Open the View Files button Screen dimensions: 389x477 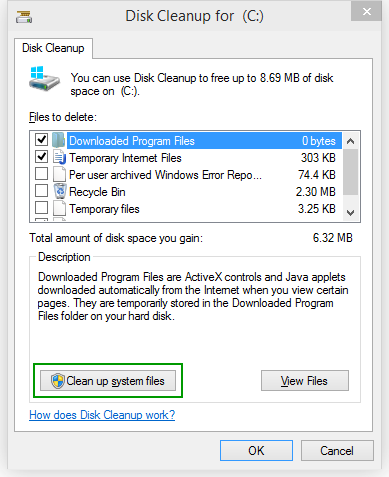click(305, 381)
